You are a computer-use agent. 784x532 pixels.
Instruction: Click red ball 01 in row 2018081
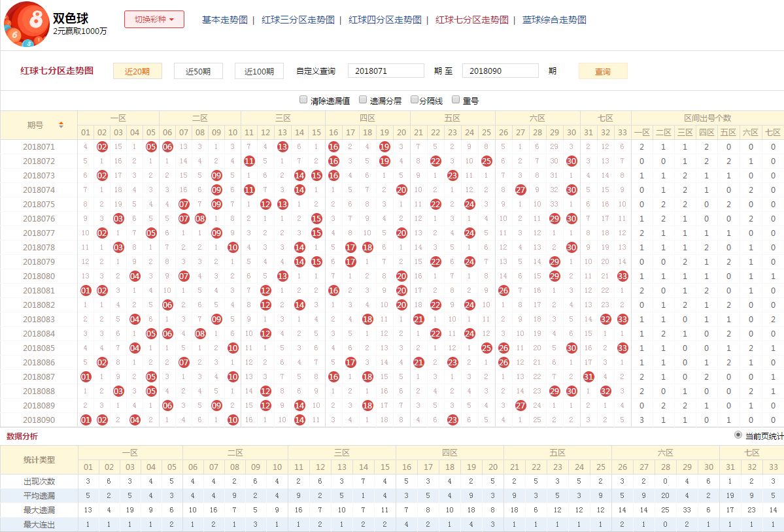pos(86,291)
